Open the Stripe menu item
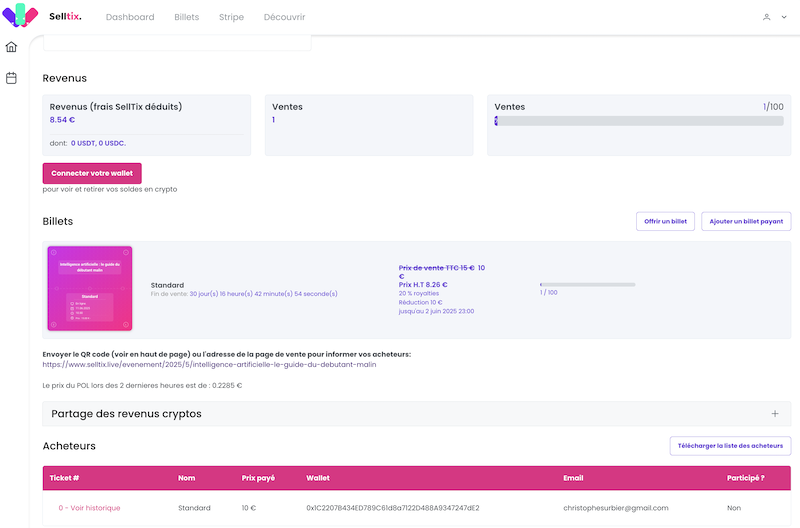Screen dimensions: 800x528 [x=231, y=17]
